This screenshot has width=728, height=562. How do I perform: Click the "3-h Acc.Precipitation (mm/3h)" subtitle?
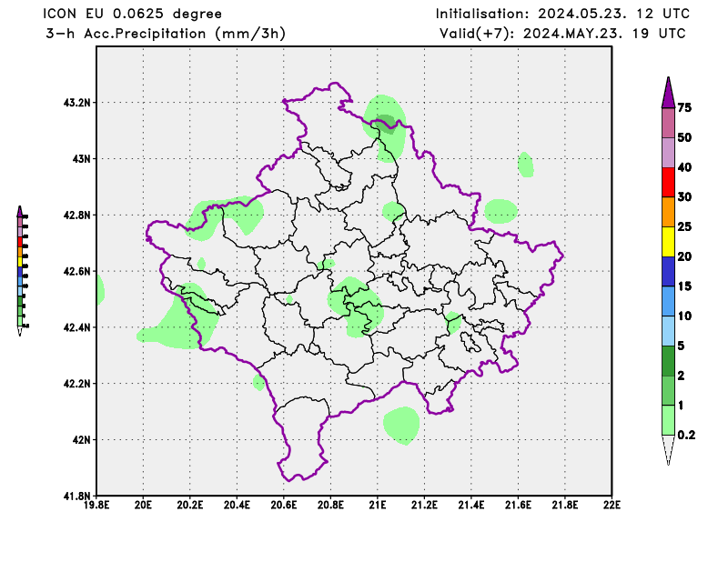coord(166,34)
